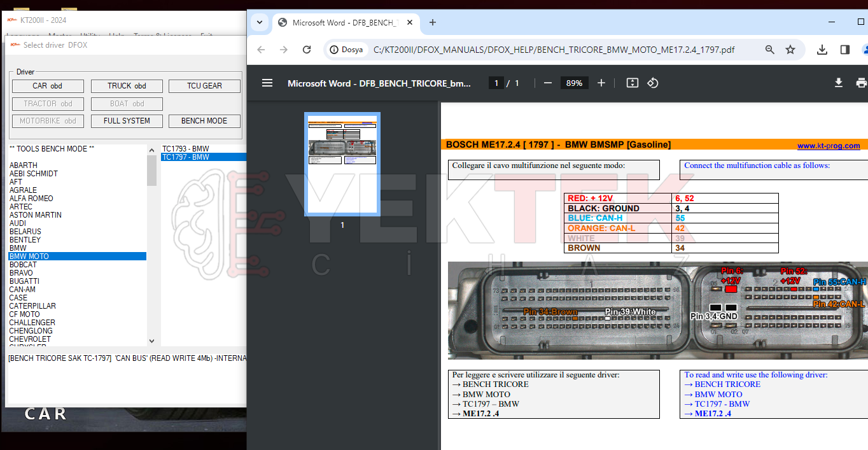
Task: Click the address bar with the PDF path
Action: click(554, 50)
